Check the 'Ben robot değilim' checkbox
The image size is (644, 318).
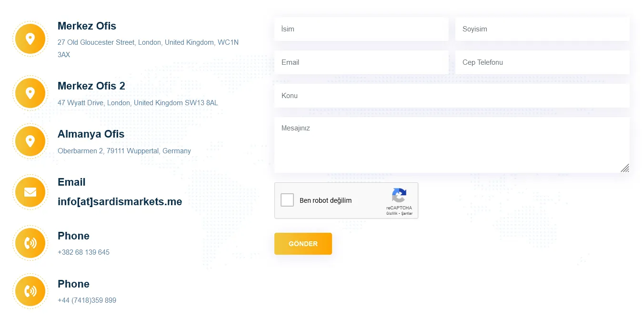[287, 200]
